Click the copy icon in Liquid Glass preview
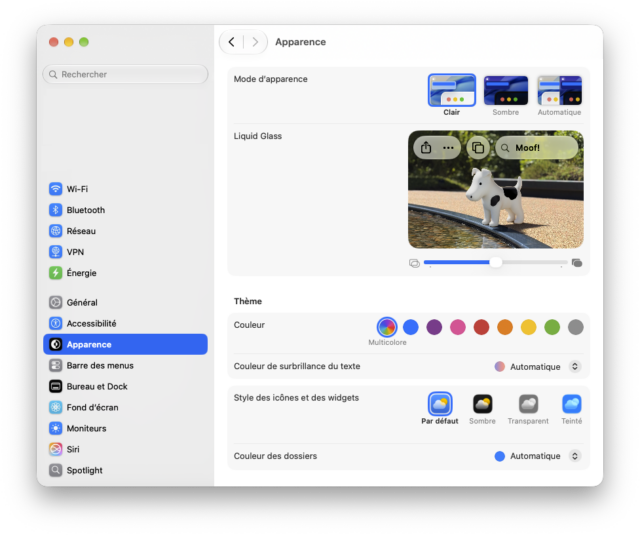The height and width of the screenshot is (535, 640). pyautogui.click(x=478, y=147)
